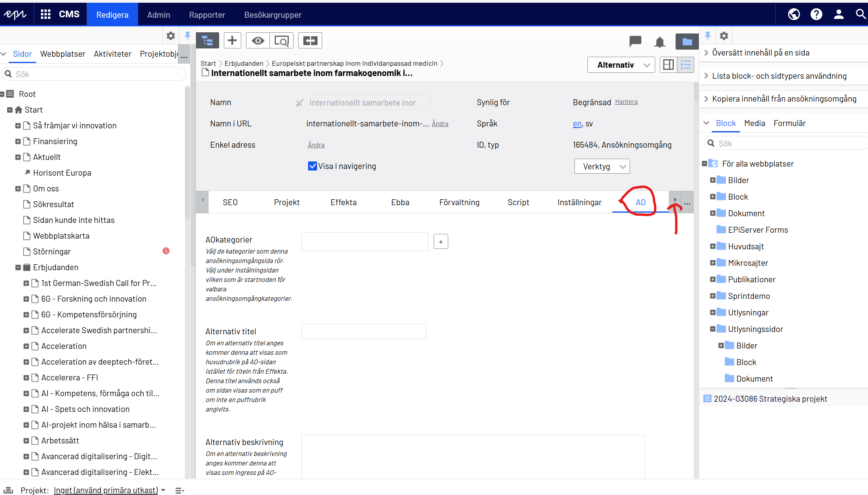Click the Alternativ titel input field
The height and width of the screenshot is (495, 868).
pyautogui.click(x=363, y=332)
